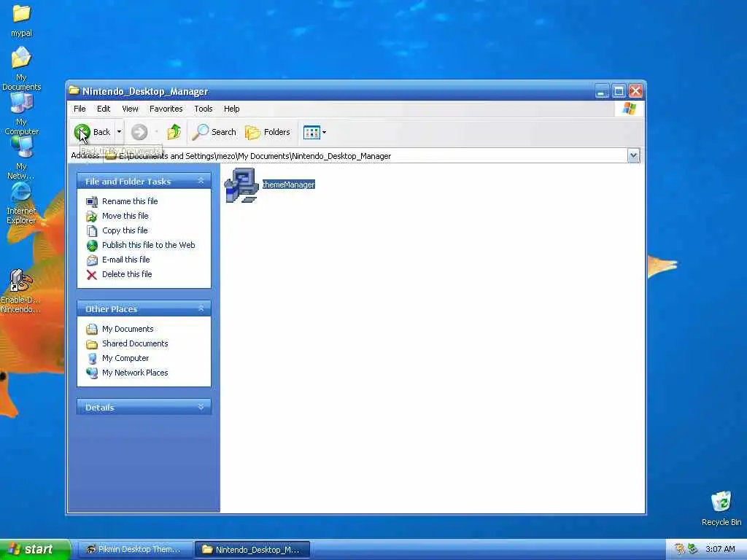Click the first system tray icon
The width and height of the screenshot is (747, 560).
click(680, 549)
